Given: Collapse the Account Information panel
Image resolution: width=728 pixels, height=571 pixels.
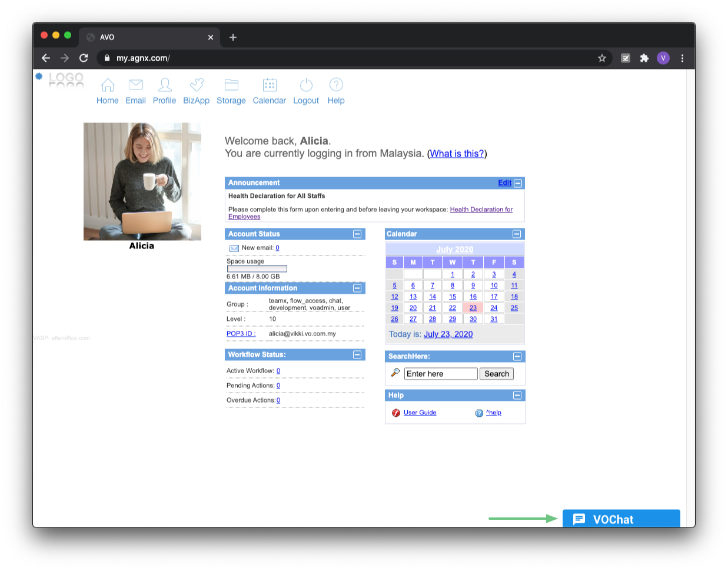Looking at the screenshot, I should point(357,288).
